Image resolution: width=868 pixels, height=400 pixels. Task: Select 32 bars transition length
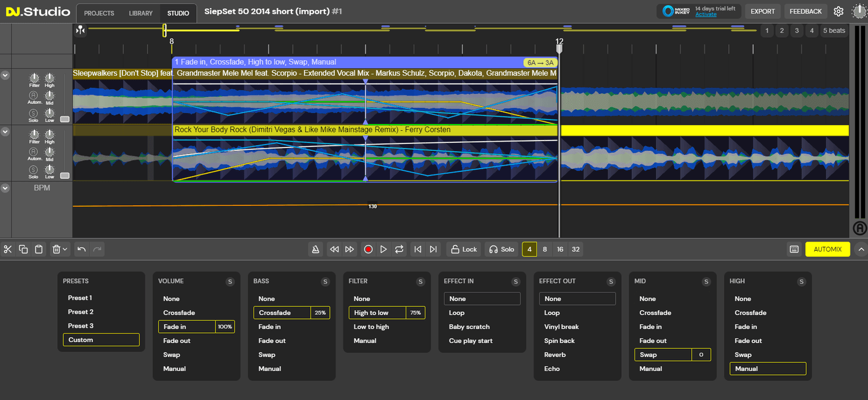point(576,250)
